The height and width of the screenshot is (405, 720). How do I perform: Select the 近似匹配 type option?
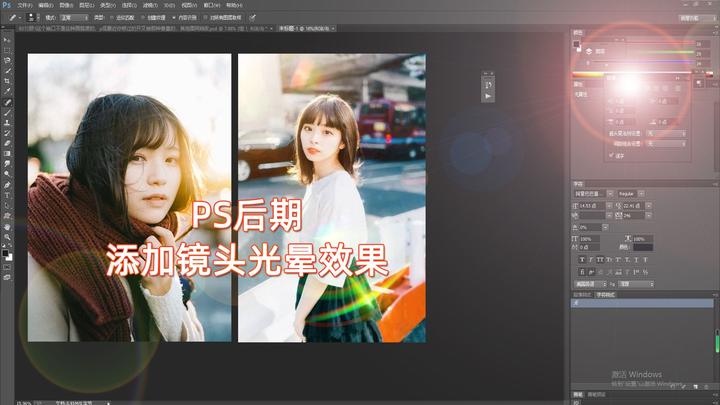pos(122,17)
